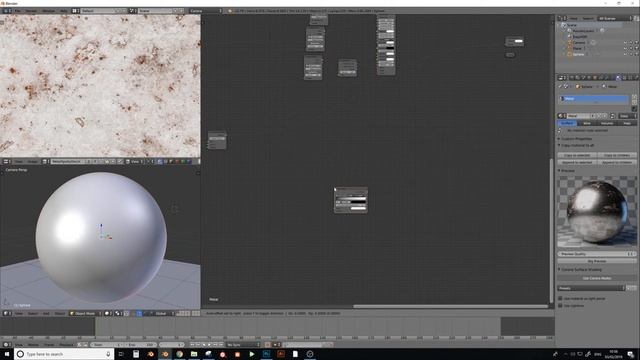This screenshot has width=640, height=360.
Task: Click the node editor horizontal scrollbar
Action: tap(451, 306)
